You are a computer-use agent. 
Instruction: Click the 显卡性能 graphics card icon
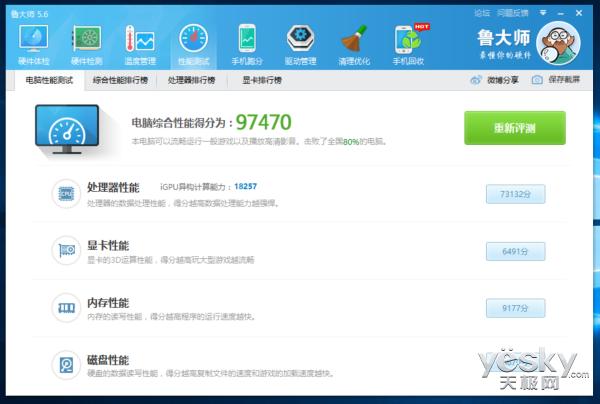click(66, 251)
